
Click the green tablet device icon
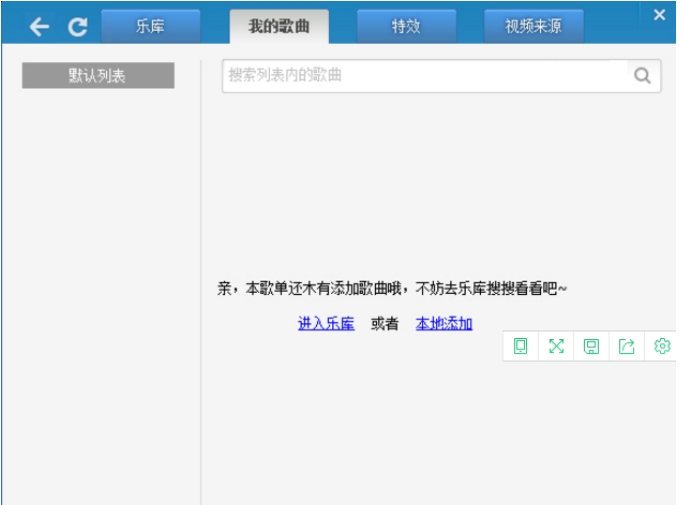(x=520, y=346)
